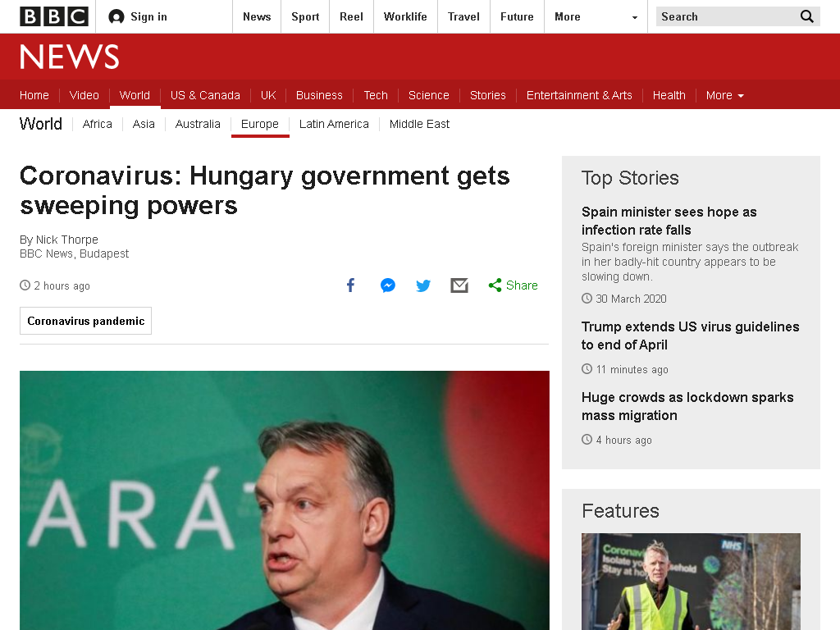Click the Sign in account icon

click(x=116, y=17)
